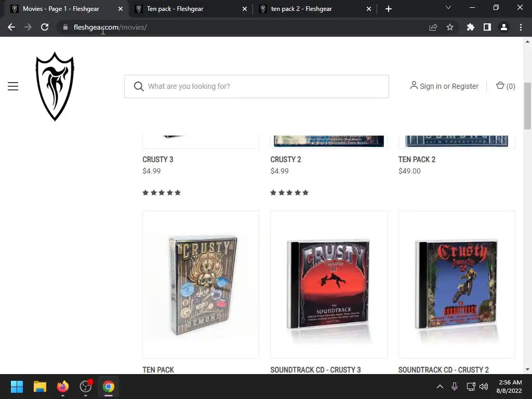Bookmark this page with the star
The width and height of the screenshot is (532, 399).
[450, 27]
